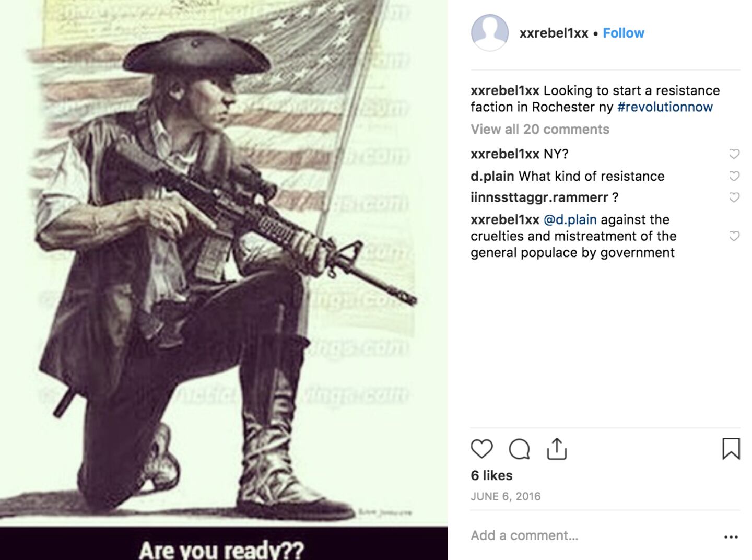Click the JUNE 6, 2016 timestamp
This screenshot has height=560, width=752.
[506, 496]
